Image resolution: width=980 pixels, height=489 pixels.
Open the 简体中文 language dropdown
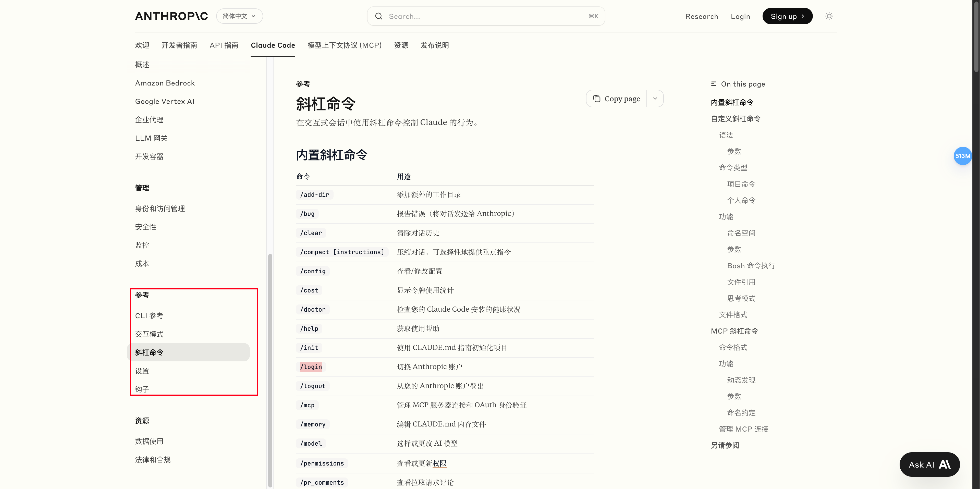239,16
